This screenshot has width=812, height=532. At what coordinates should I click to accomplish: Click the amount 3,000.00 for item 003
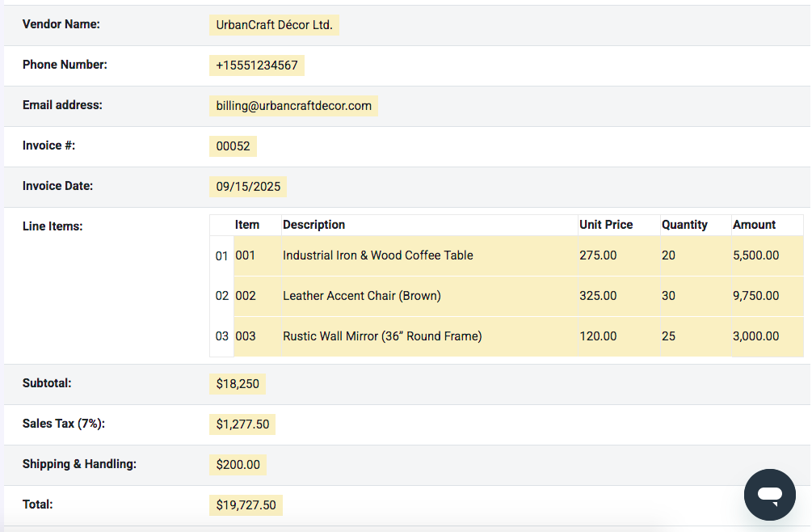(755, 336)
